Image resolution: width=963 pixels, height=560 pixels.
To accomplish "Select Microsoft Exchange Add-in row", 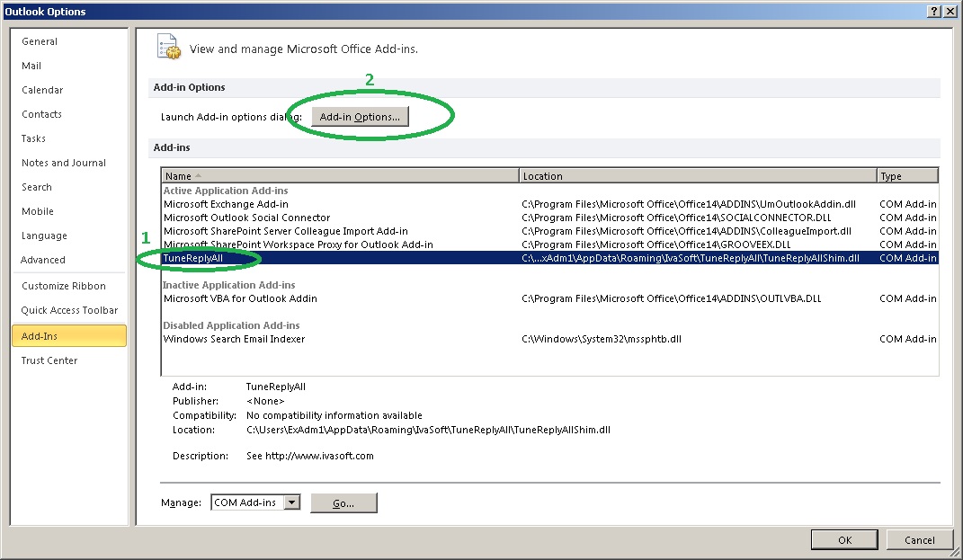I will pyautogui.click(x=549, y=204).
